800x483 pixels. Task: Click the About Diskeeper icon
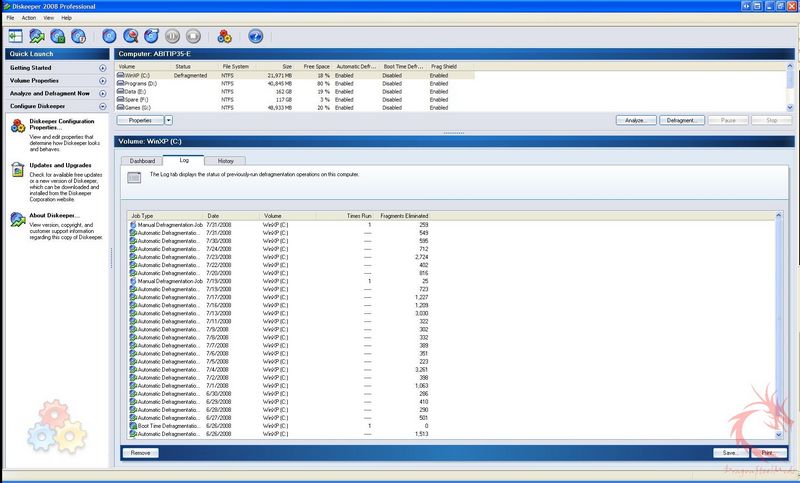point(18,218)
